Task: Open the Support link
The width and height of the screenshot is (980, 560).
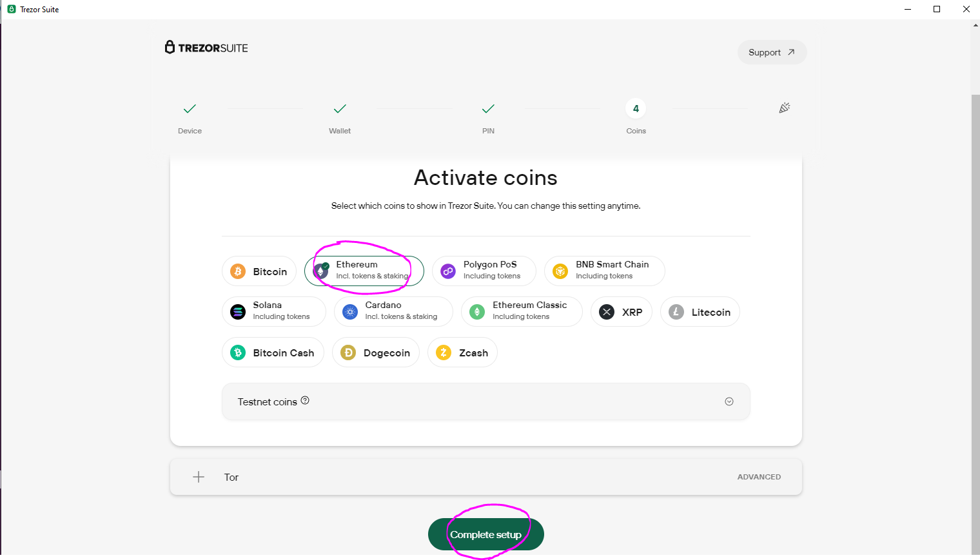Action: coord(772,52)
